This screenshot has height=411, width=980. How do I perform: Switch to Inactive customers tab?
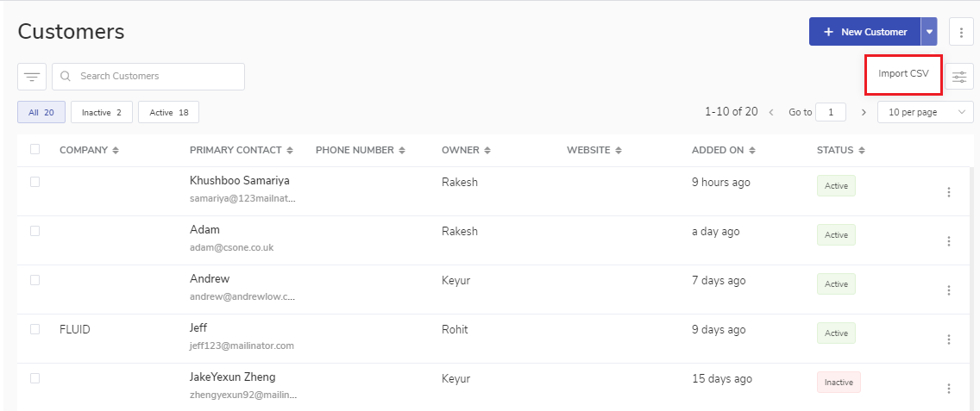(102, 112)
